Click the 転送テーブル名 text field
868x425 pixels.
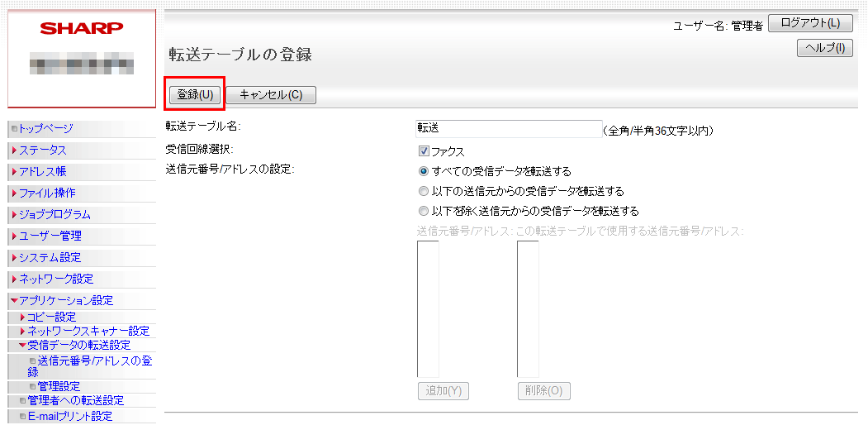pyautogui.click(x=509, y=128)
